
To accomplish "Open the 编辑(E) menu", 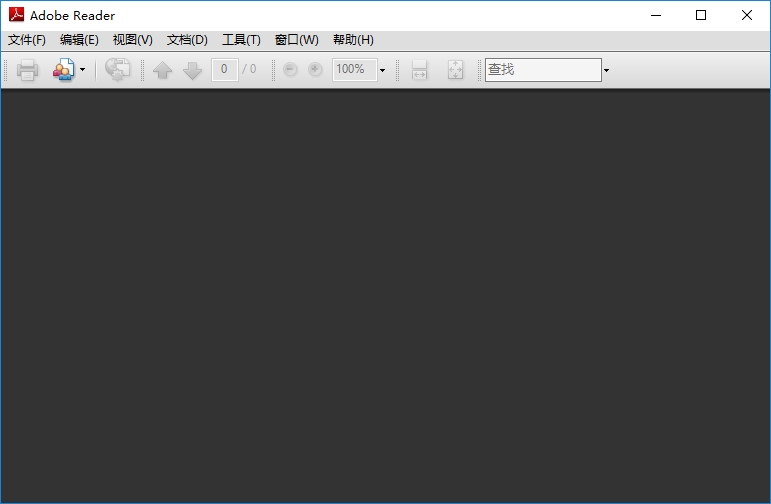I will pos(79,40).
